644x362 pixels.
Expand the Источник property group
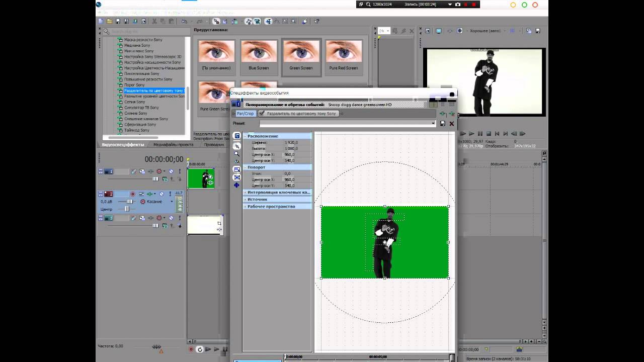tap(245, 200)
